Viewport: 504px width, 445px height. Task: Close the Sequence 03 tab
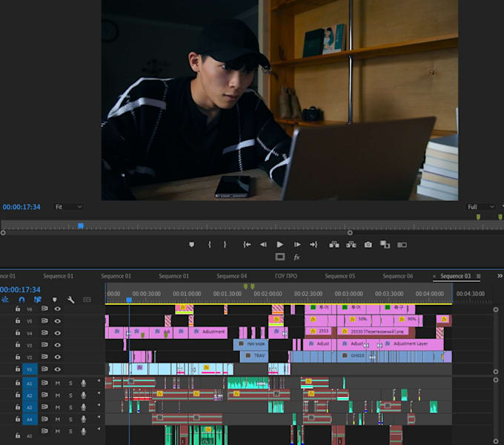click(x=434, y=276)
